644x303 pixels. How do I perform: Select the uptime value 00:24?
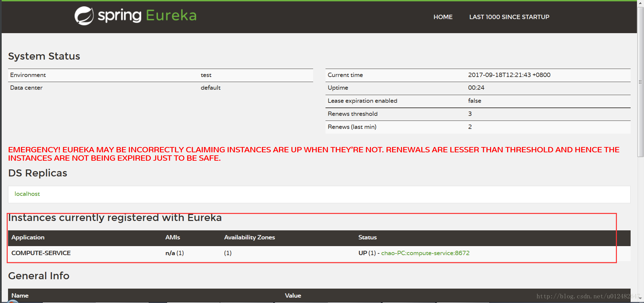click(x=476, y=88)
